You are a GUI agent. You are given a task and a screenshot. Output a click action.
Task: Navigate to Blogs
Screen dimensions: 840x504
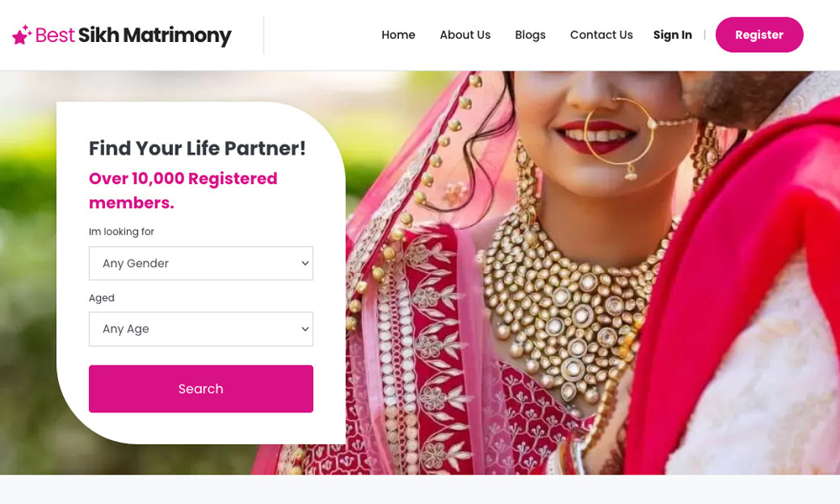pos(530,34)
